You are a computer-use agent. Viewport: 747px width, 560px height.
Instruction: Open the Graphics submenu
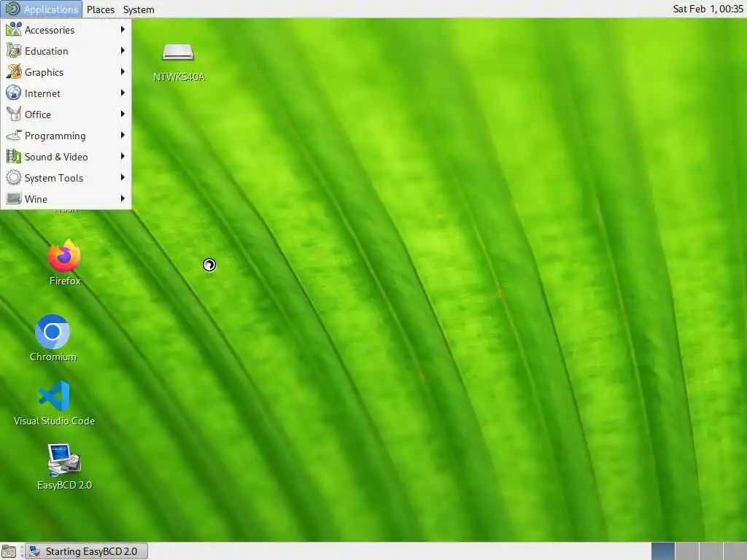tap(66, 72)
